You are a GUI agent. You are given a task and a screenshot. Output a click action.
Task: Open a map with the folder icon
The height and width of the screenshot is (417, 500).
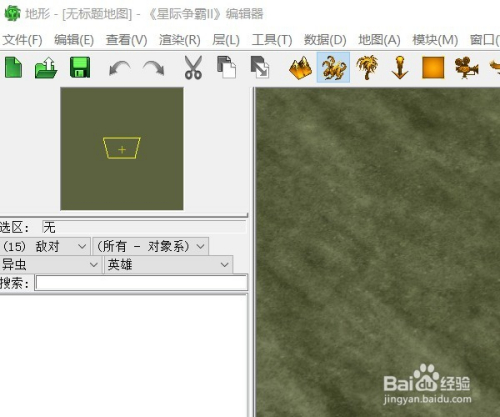pyautogui.click(x=46, y=67)
